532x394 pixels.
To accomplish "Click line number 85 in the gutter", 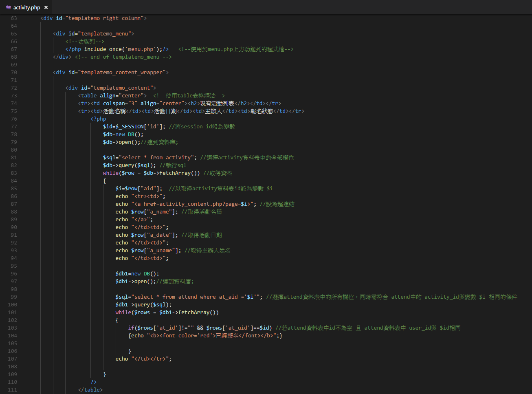I will [x=14, y=189].
